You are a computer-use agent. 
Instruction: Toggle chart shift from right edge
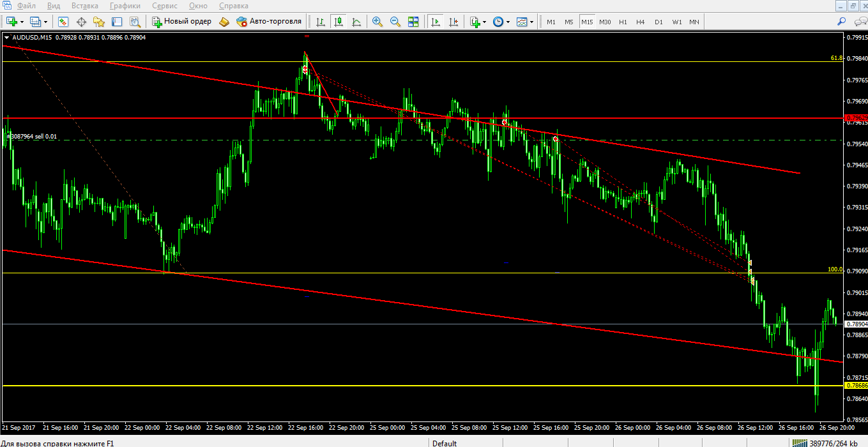453,22
